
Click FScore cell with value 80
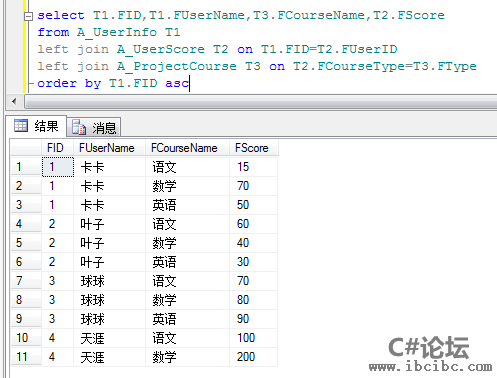click(x=253, y=300)
